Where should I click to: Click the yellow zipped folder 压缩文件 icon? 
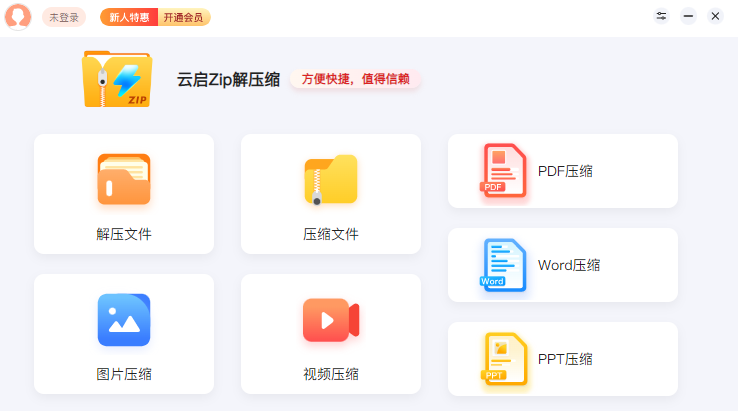pyautogui.click(x=331, y=180)
